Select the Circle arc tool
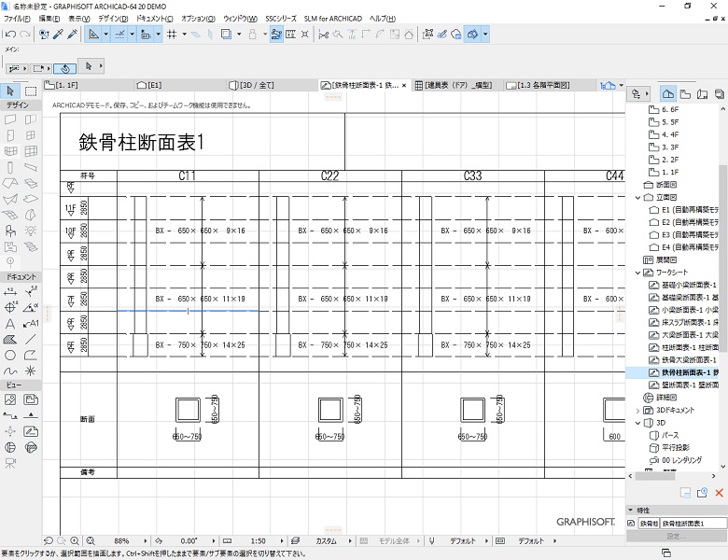 (x=10, y=356)
